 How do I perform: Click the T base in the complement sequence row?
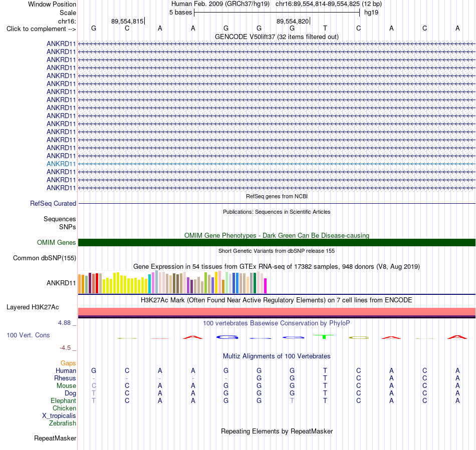click(325, 28)
